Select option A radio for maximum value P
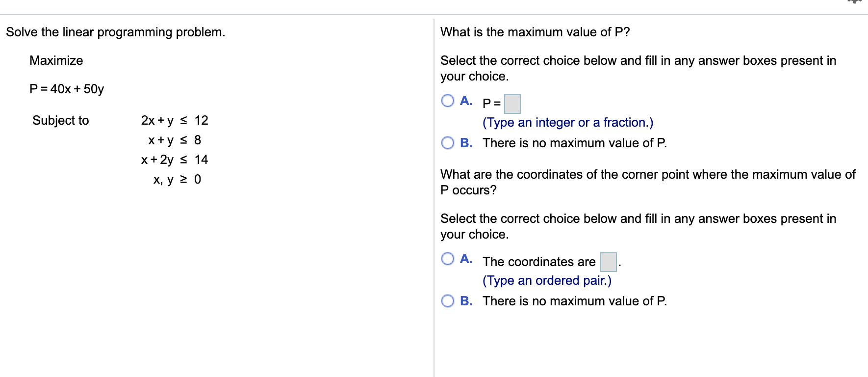Image resolution: width=868 pixels, height=377 pixels. click(x=448, y=101)
